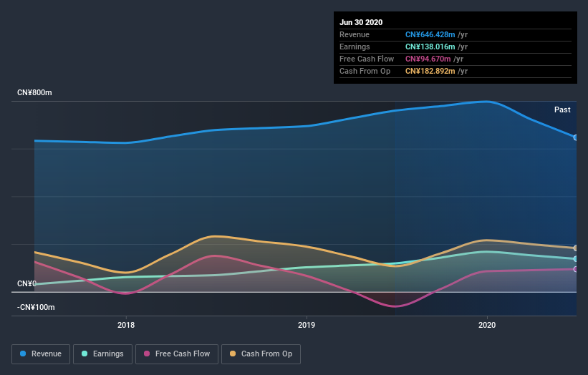Toggle the Cash From Op legend button
Screen dimensions: 588x375
(x=261, y=354)
